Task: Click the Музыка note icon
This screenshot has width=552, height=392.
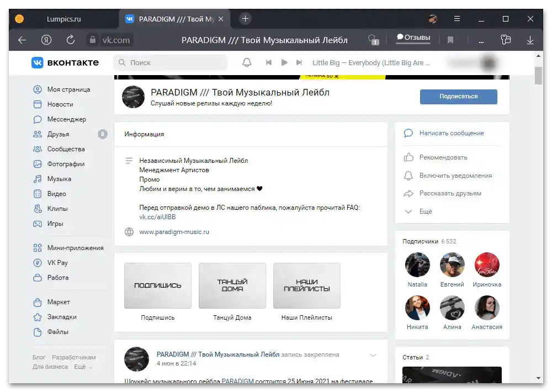Action: click(38, 179)
